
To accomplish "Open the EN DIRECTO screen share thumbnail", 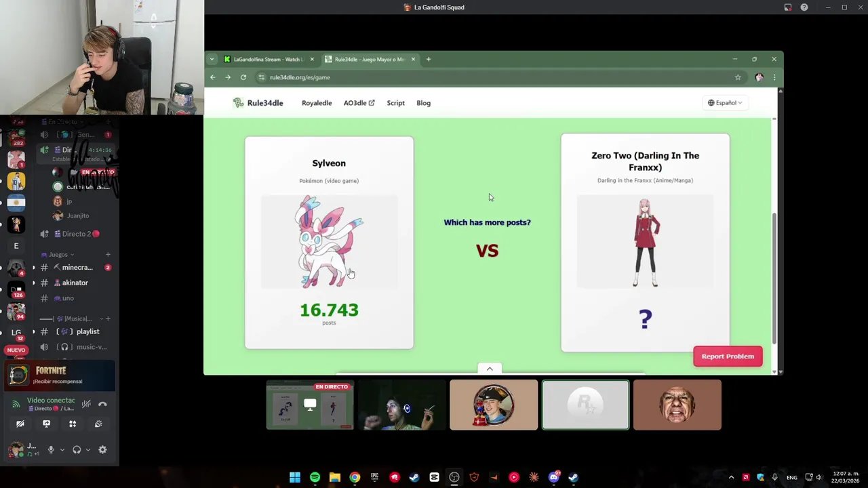I will pos(310,405).
